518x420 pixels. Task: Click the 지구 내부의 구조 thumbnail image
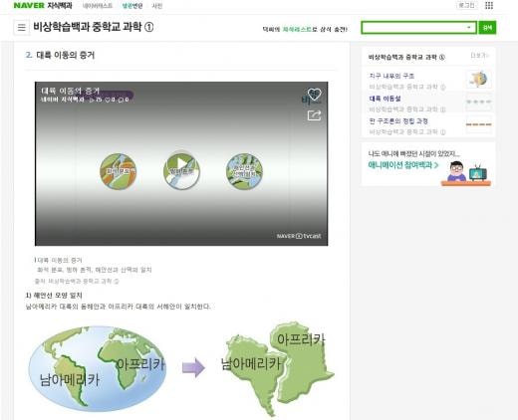[479, 80]
